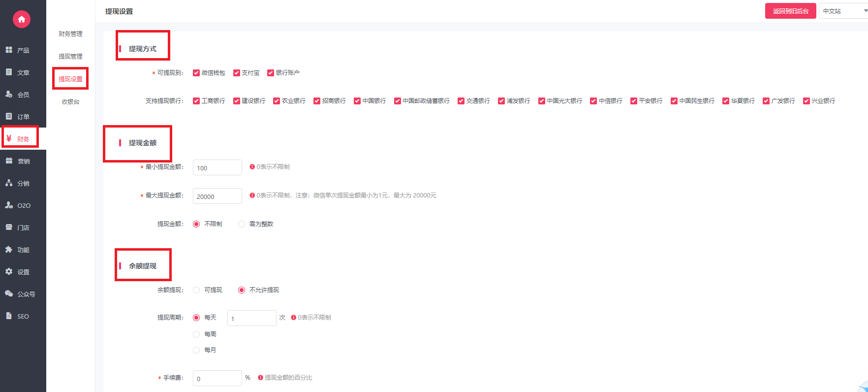The height and width of the screenshot is (392, 868).
Task: Open the SEO file icon in sidebar
Action: click(9, 316)
